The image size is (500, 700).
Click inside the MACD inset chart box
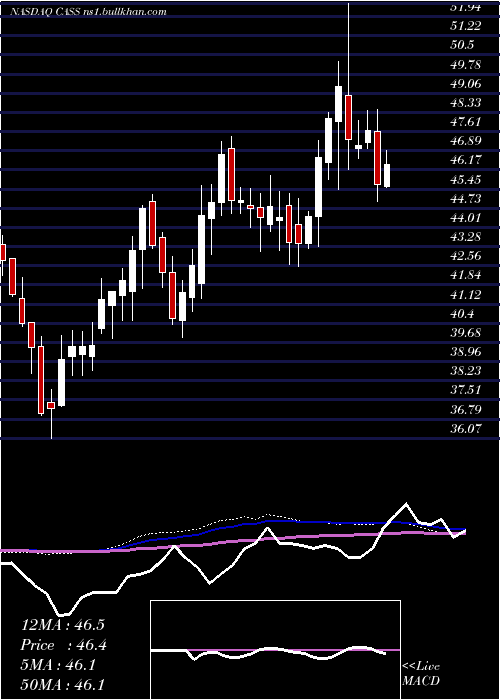tap(275, 650)
